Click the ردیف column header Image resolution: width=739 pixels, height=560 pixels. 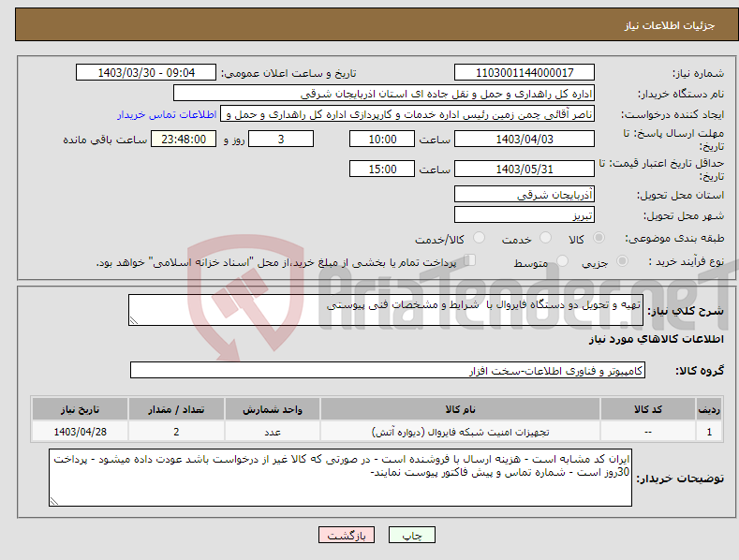coord(709,409)
